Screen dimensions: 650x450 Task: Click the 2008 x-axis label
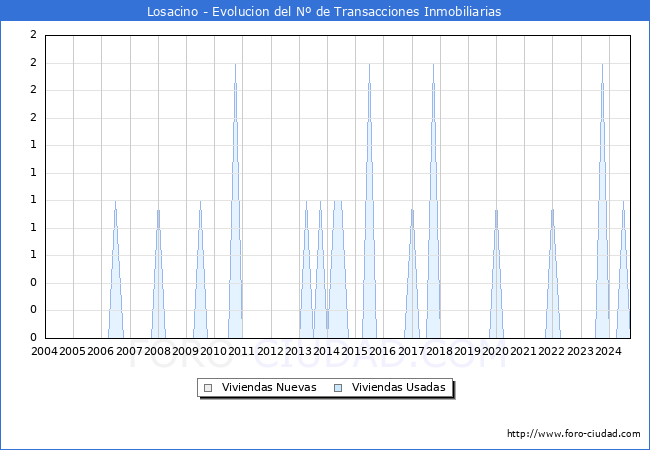158,351
